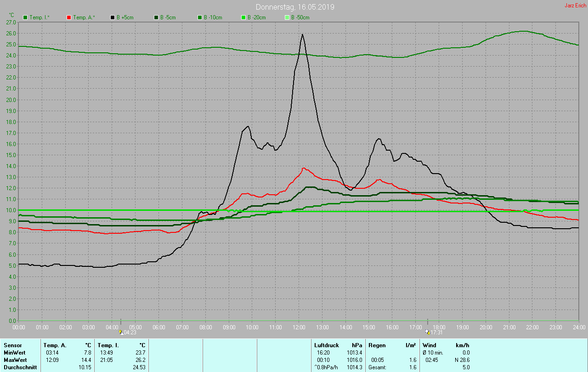Click the "Luftdruck" column header
The image size is (588, 372).
pyautogui.click(x=327, y=345)
